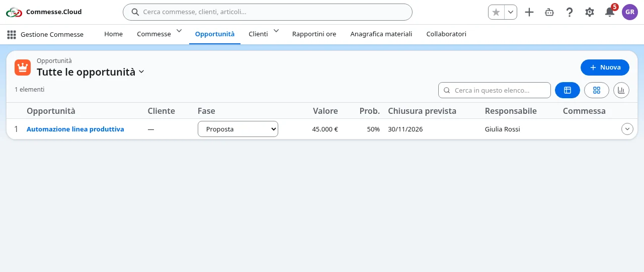Viewport: 644px width, 272px height.
Task: Sort by the Valore column header
Action: click(326, 111)
